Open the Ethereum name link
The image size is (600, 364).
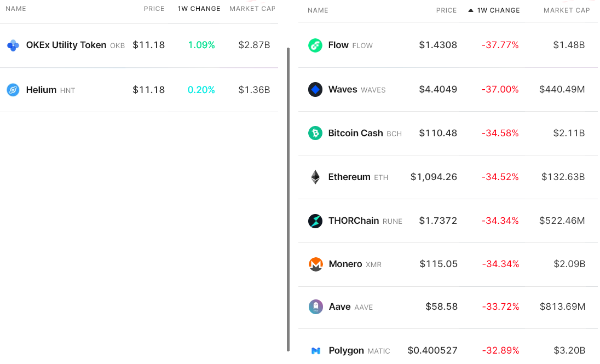click(x=349, y=177)
